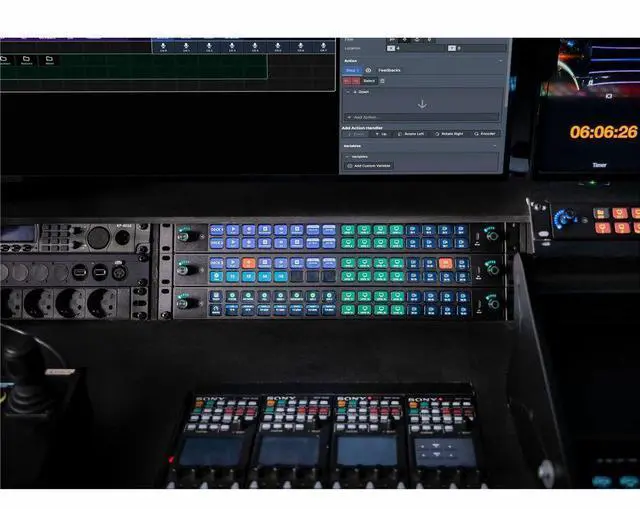Click the Add Custom Variable button
Image resolution: width=640 pixels, height=509 pixels.
[369, 166]
